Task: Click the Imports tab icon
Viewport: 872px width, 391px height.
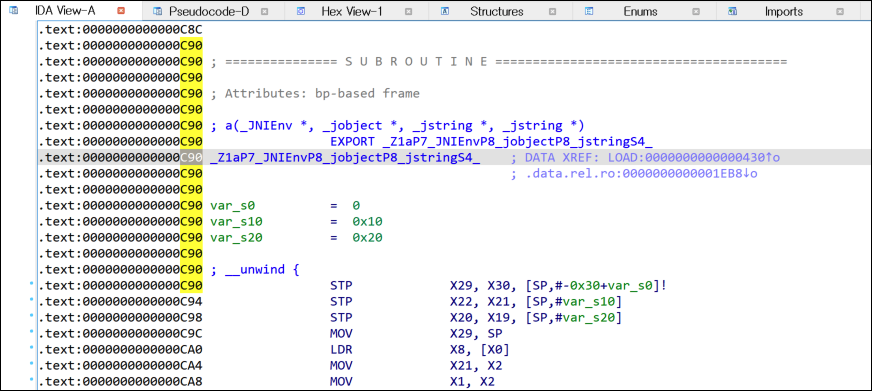Action: pyautogui.click(x=732, y=11)
